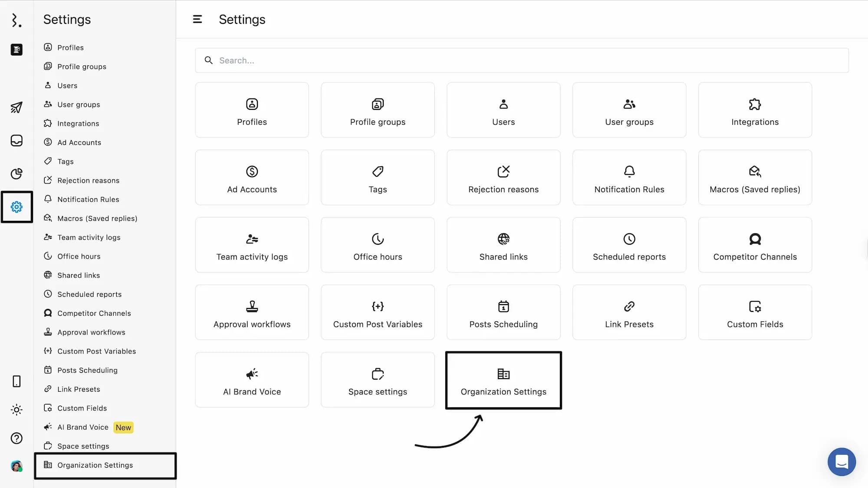868x488 pixels.
Task: Open the chat support bubble
Action: point(841,462)
